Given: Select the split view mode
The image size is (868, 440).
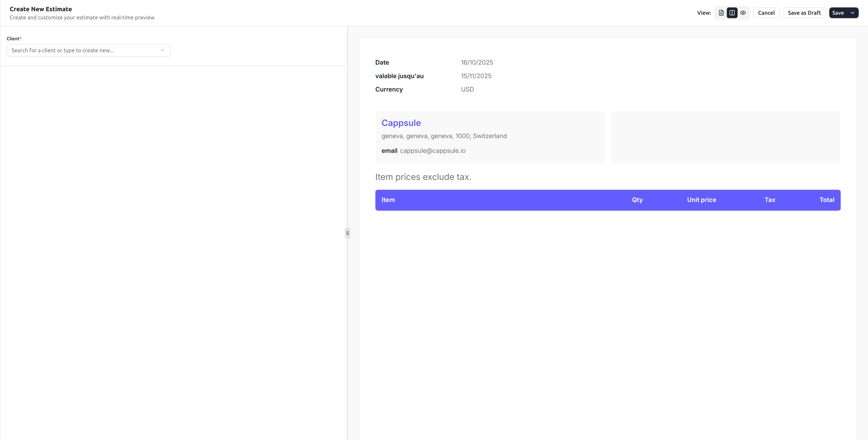Looking at the screenshot, I should (732, 12).
